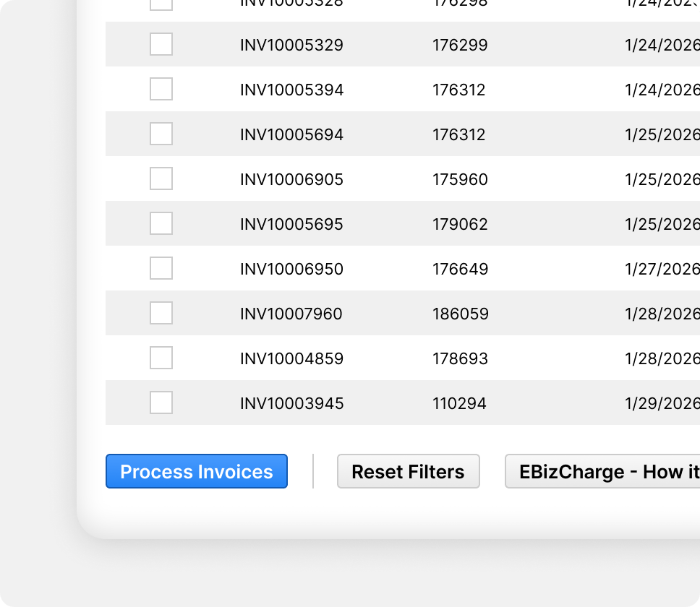The image size is (700, 607).
Task: Select the customer number 179062 cell
Action: click(460, 224)
